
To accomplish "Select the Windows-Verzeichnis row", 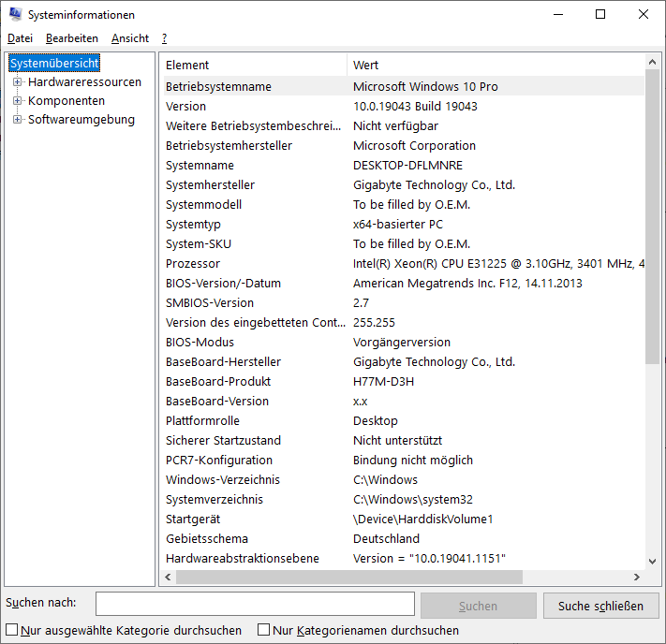I will (404, 479).
